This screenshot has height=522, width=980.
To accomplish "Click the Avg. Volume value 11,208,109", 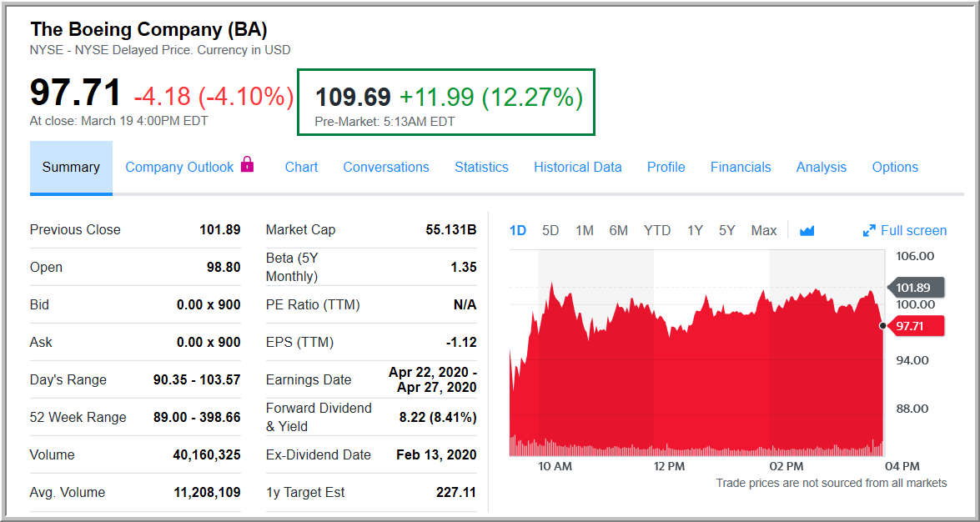I will coord(207,492).
